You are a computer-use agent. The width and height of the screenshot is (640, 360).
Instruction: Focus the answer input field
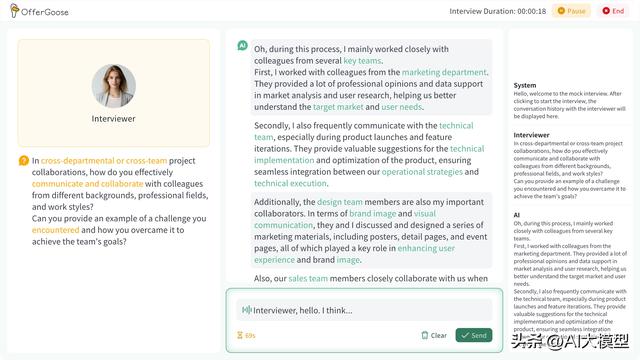click(x=364, y=310)
